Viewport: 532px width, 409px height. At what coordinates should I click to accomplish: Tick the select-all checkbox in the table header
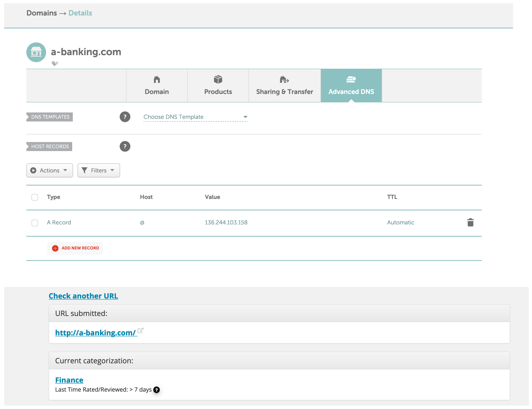(35, 197)
